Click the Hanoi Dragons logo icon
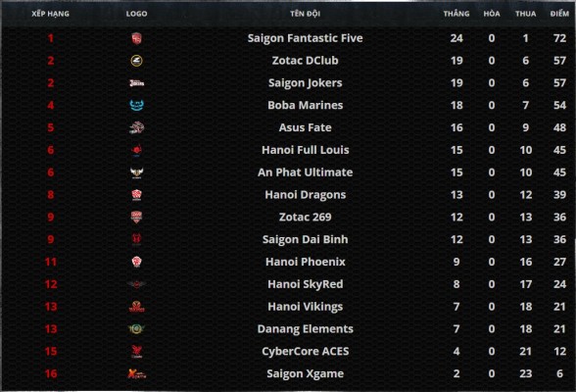The height and width of the screenshot is (392, 576). click(137, 195)
